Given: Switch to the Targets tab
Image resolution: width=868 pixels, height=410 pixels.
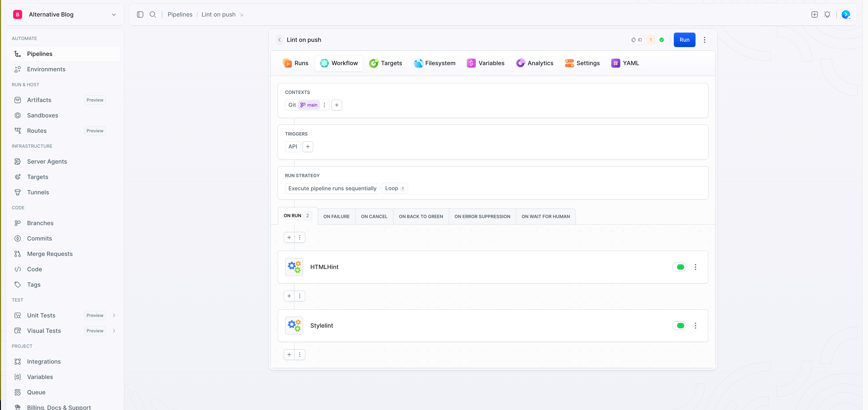Looking at the screenshot, I should pyautogui.click(x=385, y=63).
